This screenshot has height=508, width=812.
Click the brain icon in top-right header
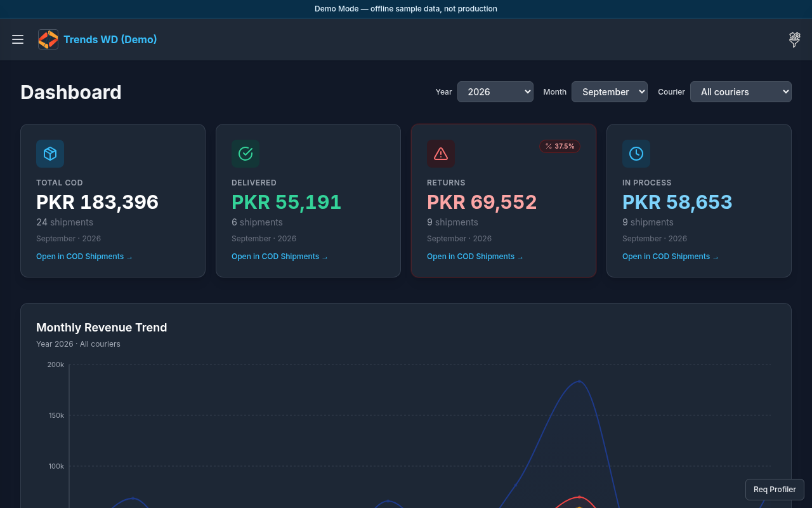click(794, 39)
